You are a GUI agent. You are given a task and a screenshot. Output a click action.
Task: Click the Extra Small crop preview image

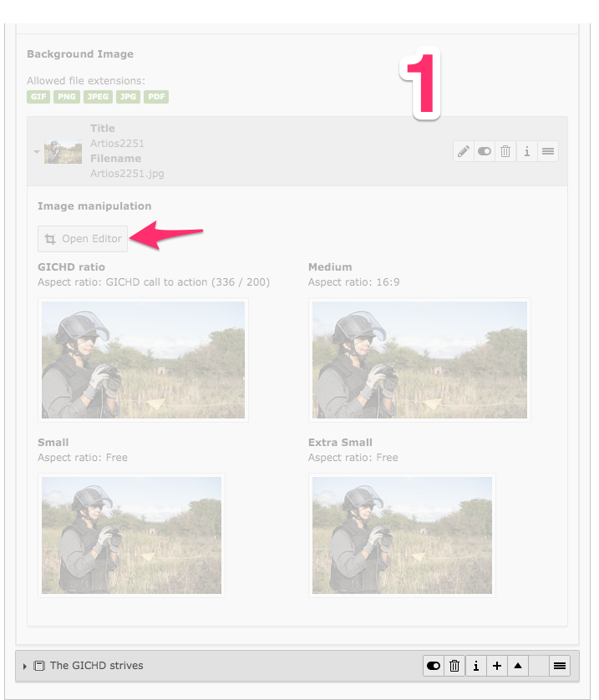click(402, 535)
